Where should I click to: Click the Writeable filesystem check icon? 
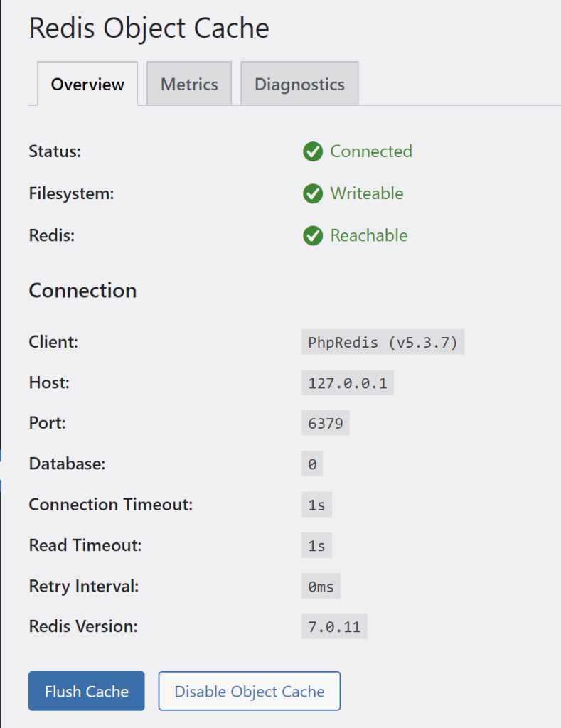click(313, 193)
